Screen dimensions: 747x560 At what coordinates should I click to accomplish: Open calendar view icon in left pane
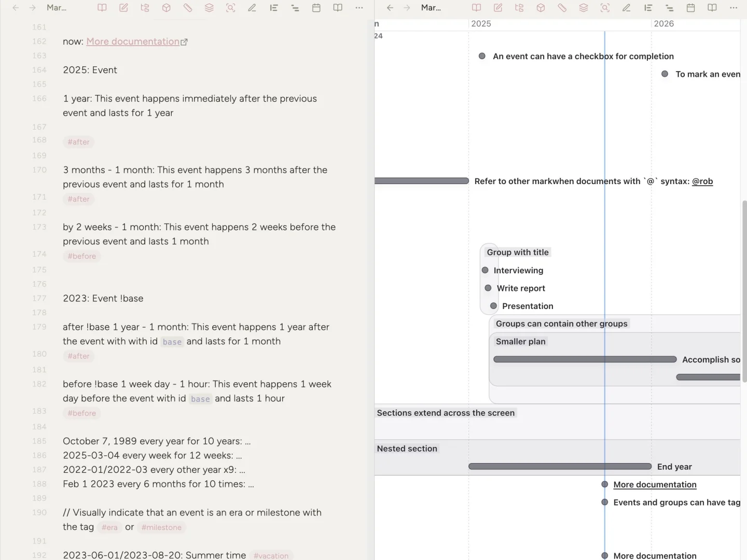pos(316,8)
